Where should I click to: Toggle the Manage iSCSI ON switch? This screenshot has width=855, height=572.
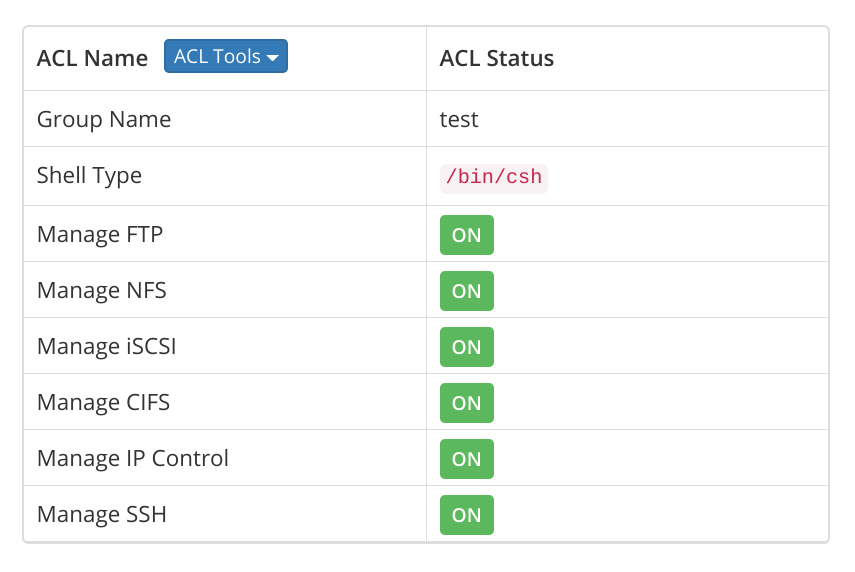pyautogui.click(x=467, y=347)
